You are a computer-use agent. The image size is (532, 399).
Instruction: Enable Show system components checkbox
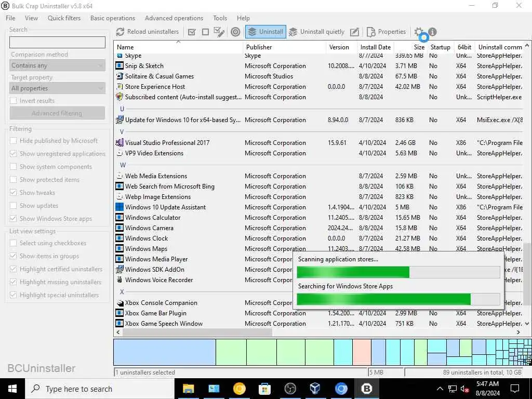[x=13, y=167]
